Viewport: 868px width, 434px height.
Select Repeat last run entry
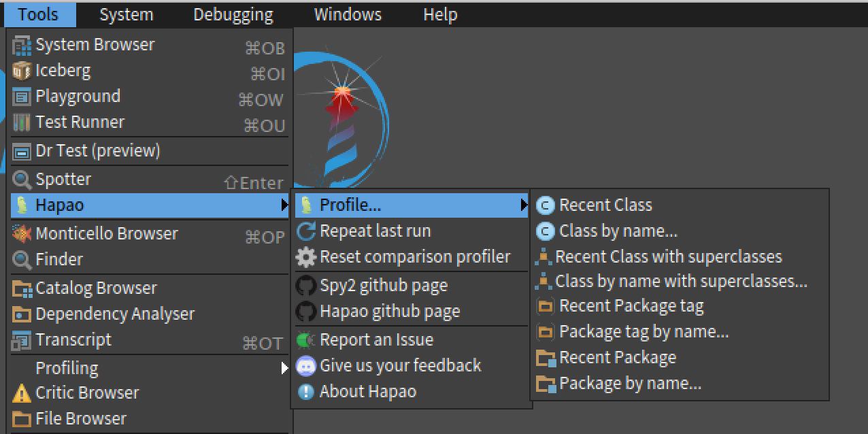point(411,231)
